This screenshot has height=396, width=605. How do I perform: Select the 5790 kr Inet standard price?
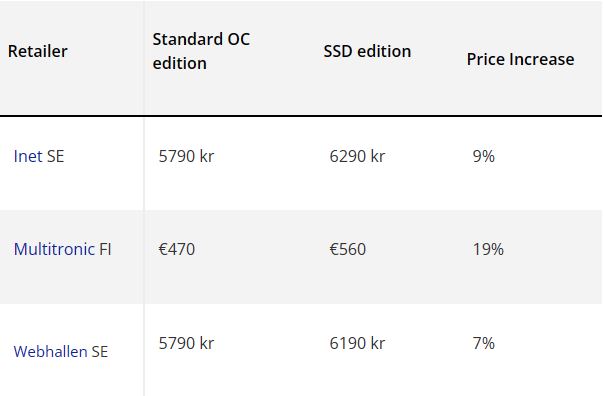[x=186, y=156]
